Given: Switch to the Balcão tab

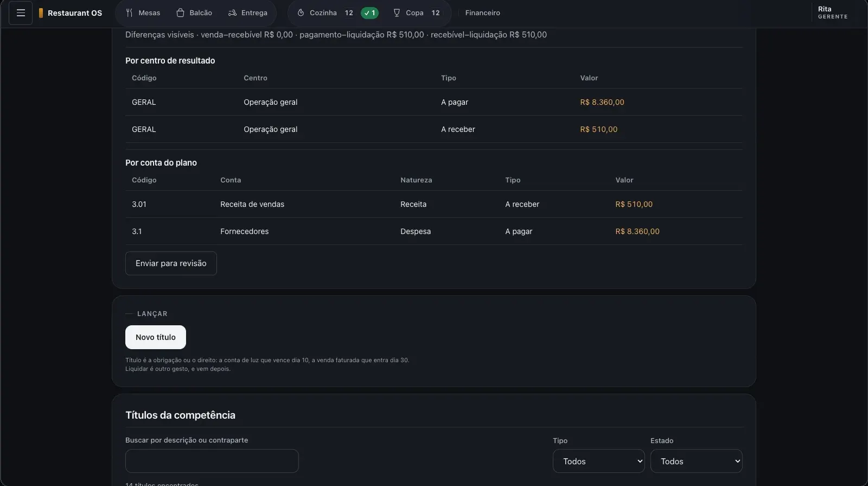Looking at the screenshot, I should [194, 13].
